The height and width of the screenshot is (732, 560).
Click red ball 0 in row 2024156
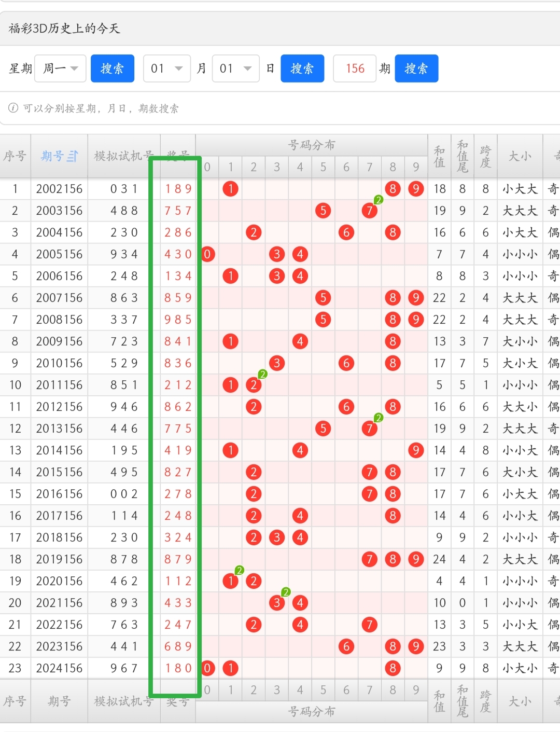(x=207, y=668)
